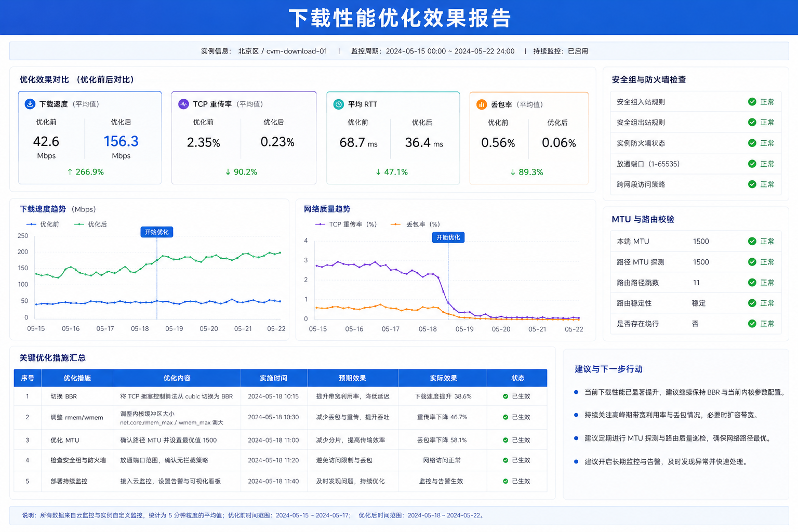Toggle 丢包率 (%) legend series
The image size is (798, 532).
pos(416,224)
